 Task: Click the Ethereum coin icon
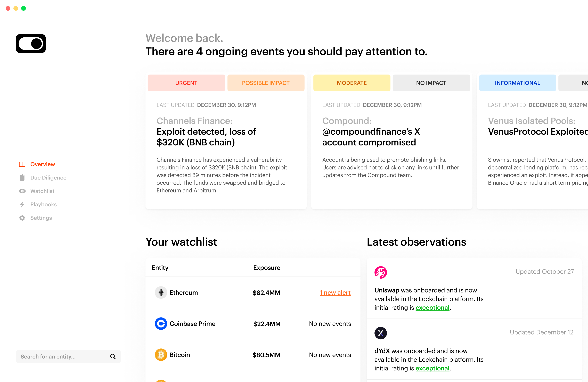tap(161, 292)
